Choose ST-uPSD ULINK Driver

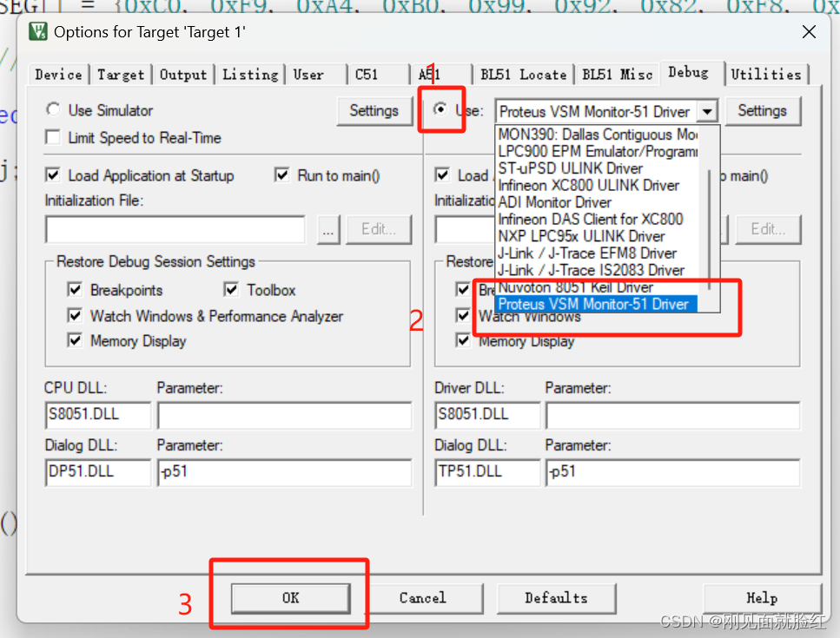tap(598, 168)
